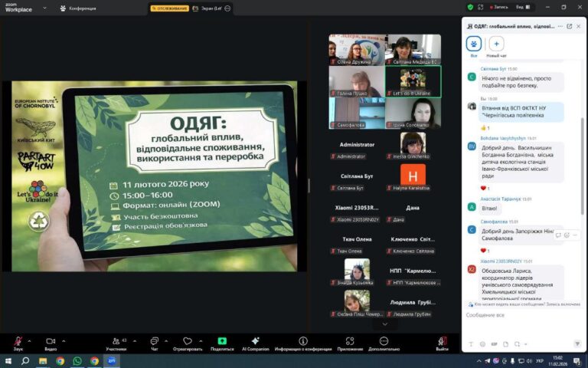Open the Apps icon in toolbar
588x368 pixels.
(x=350, y=341)
